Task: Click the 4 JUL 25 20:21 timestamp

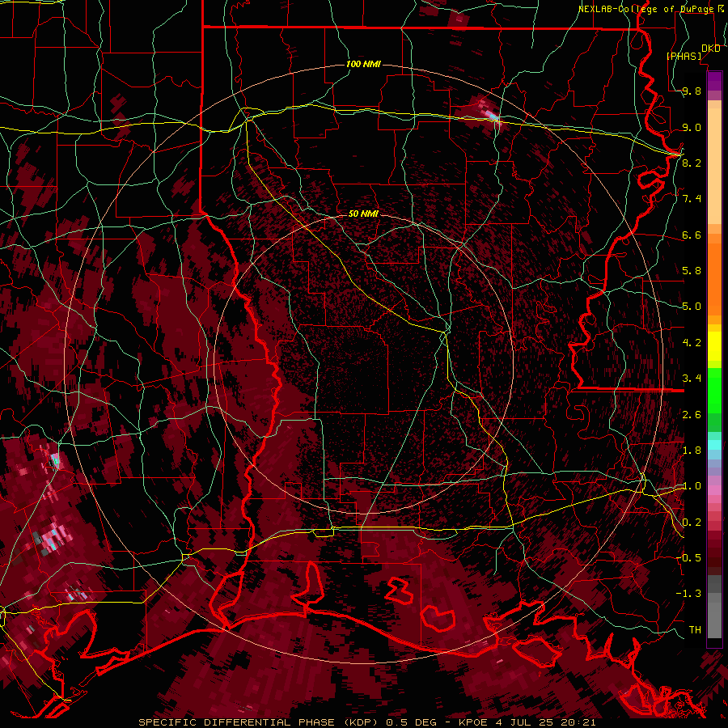Action: [x=547, y=722]
